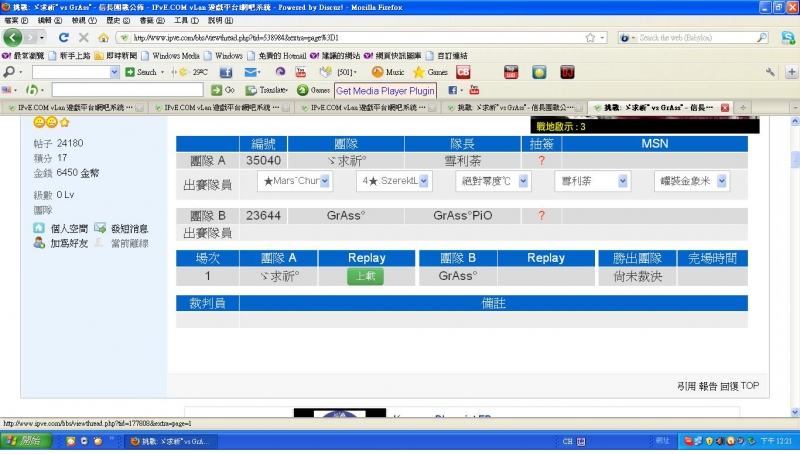Viewport: 800px width, 454px height.
Task: Open the YouTube icon in upper toolbar
Action: point(301,72)
